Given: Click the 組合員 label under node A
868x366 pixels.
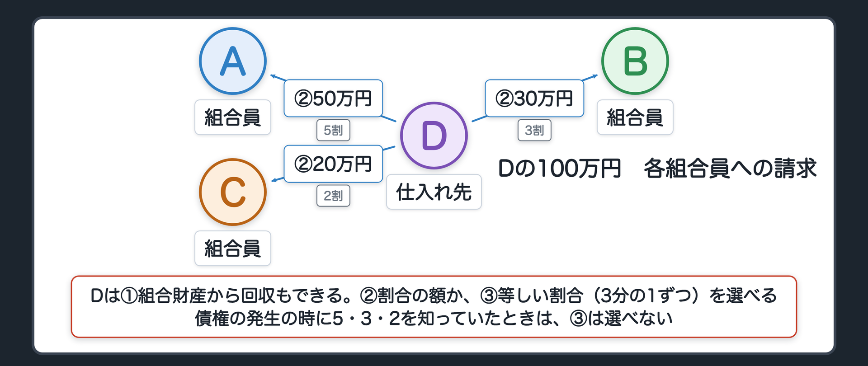Looking at the screenshot, I should pyautogui.click(x=233, y=117).
